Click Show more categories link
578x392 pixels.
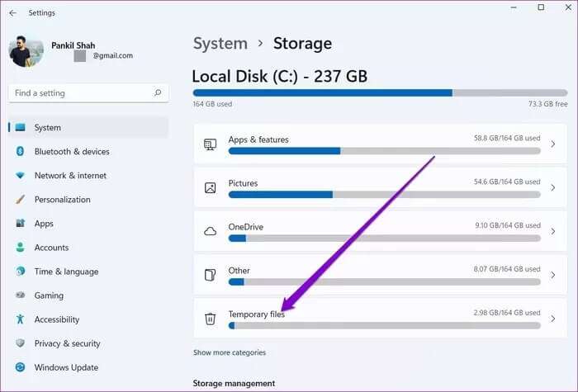pyautogui.click(x=230, y=352)
